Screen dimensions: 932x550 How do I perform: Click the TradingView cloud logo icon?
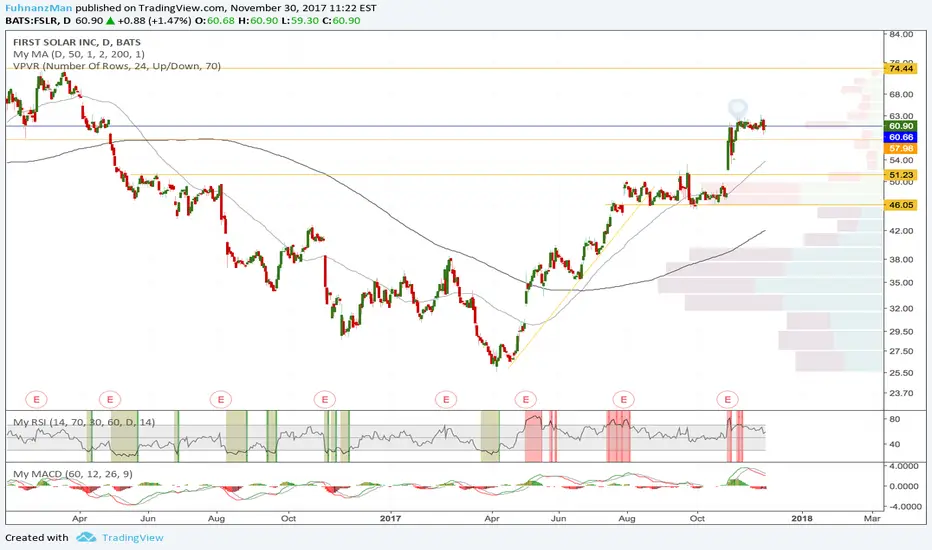click(86, 538)
